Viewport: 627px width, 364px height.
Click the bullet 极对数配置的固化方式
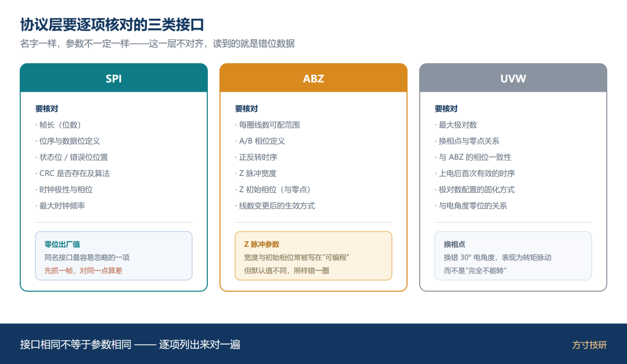coord(475,190)
